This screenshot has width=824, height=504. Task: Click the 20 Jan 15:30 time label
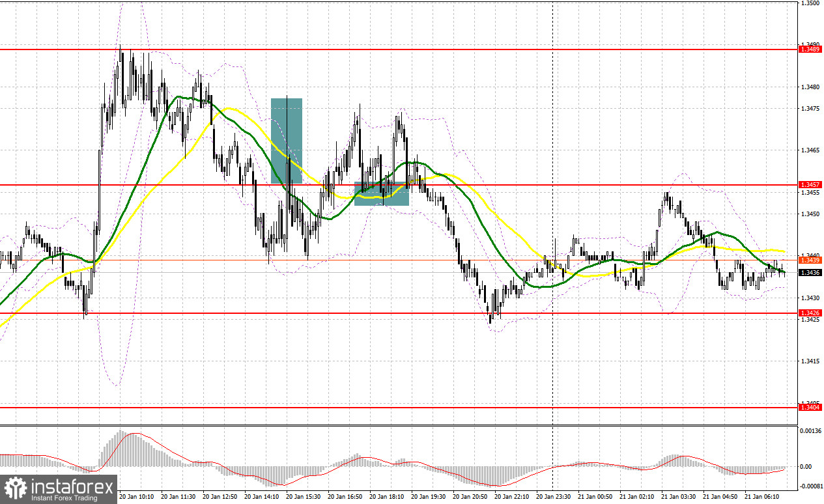pos(303,496)
